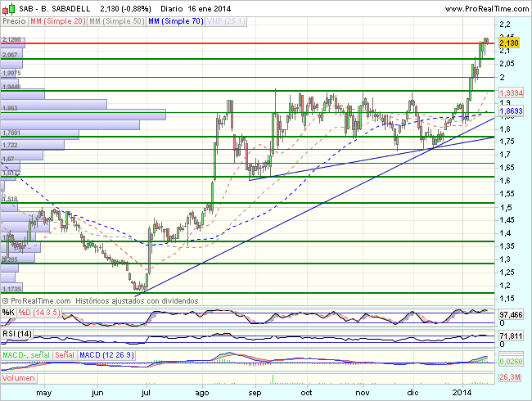Toggle the MM (Simple 70) moving average label

click(176, 21)
